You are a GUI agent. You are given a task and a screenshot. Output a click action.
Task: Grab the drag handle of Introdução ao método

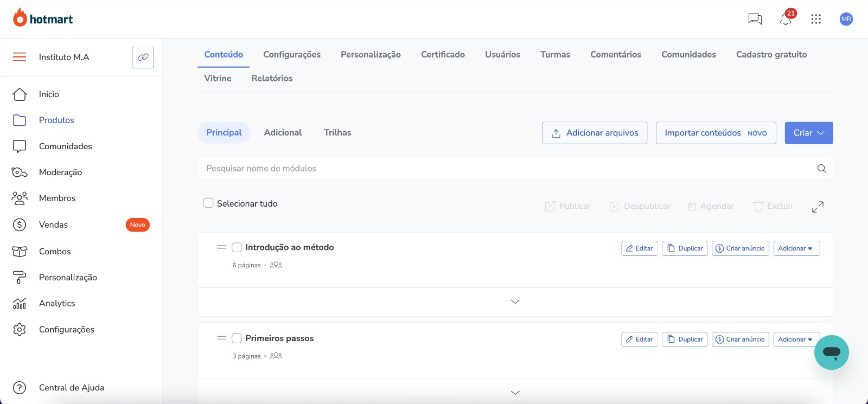pos(221,247)
